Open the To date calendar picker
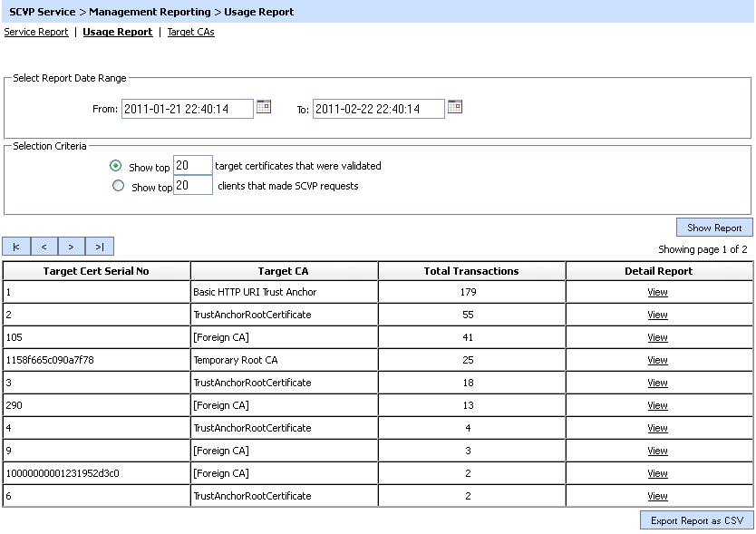The height and width of the screenshot is (534, 756). point(455,107)
